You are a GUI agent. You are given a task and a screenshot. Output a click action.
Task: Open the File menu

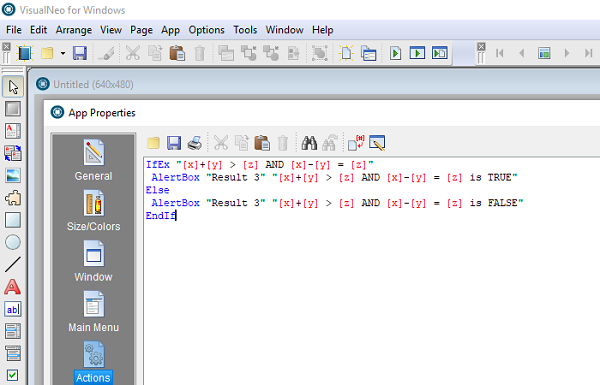point(14,30)
